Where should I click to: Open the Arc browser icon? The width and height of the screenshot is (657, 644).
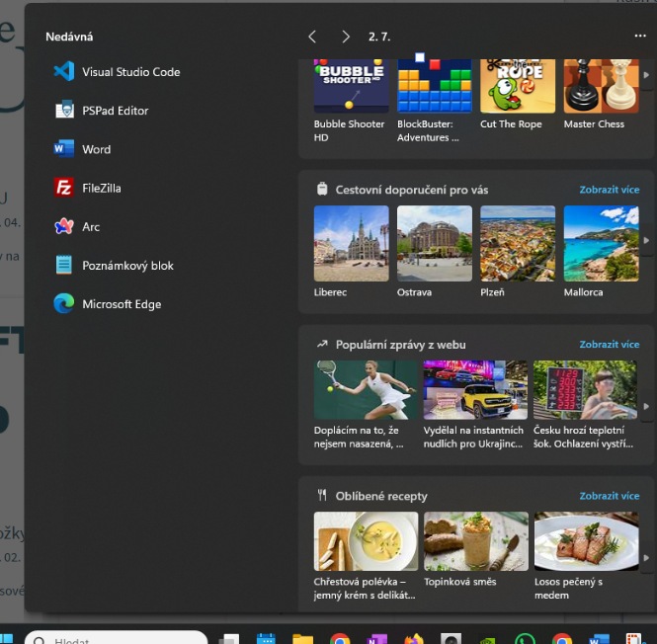click(64, 226)
